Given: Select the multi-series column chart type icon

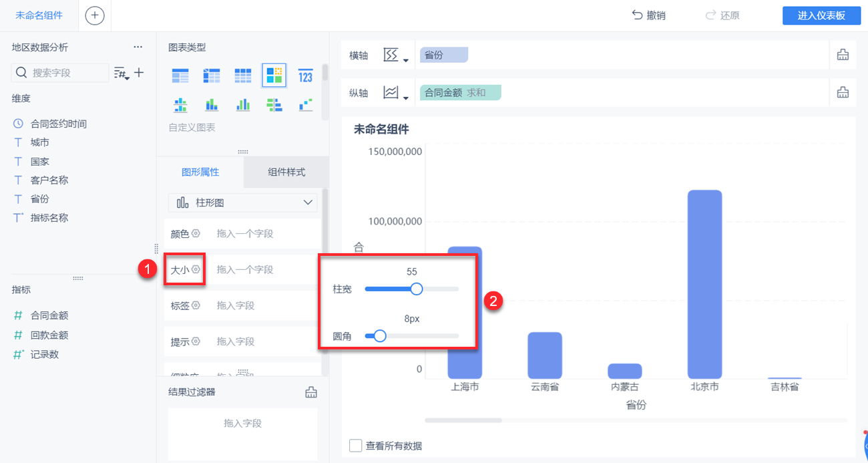Looking at the screenshot, I should coord(243,105).
